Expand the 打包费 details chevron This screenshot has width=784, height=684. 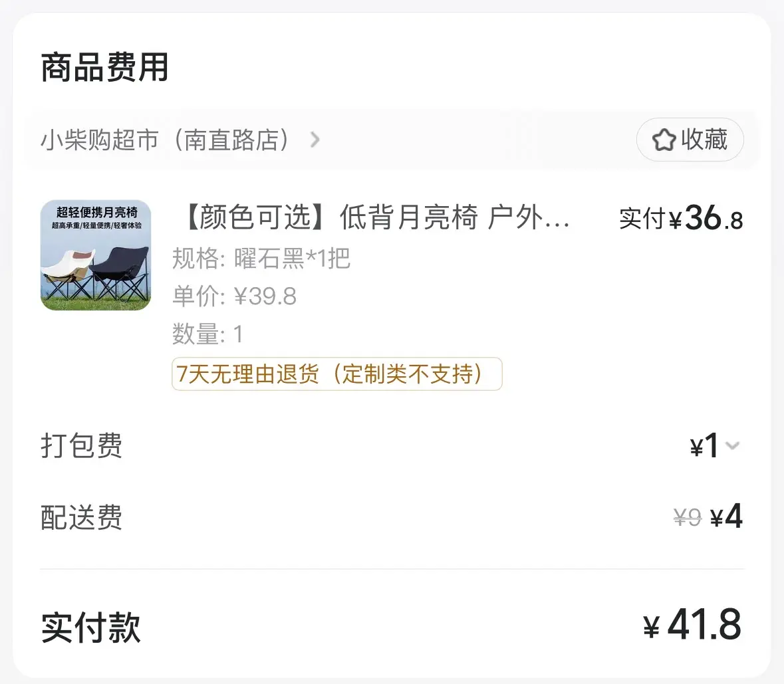tap(733, 445)
